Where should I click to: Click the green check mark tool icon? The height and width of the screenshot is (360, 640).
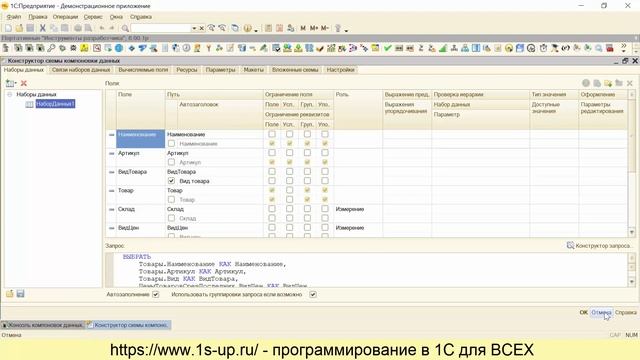(x=387, y=48)
